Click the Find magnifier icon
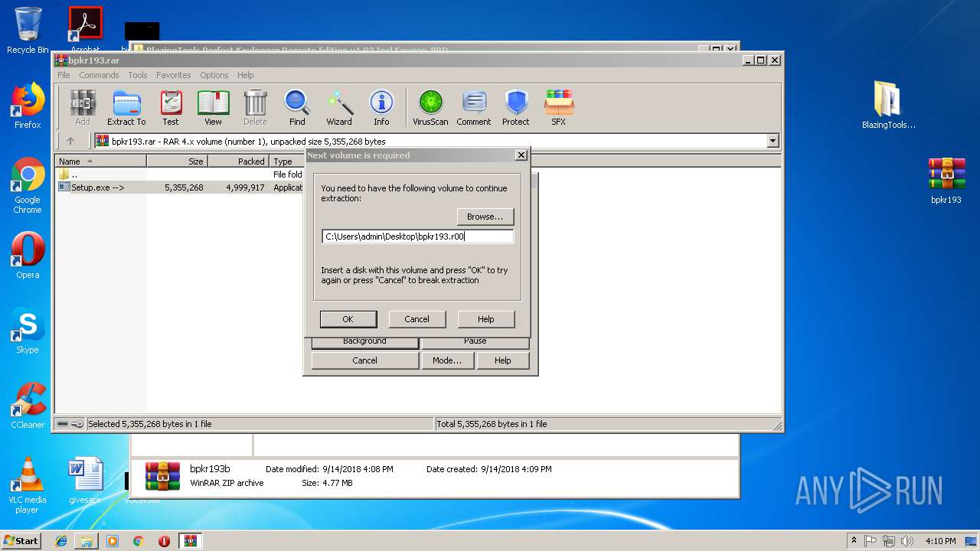Screen dimensions: 980x551 click(297, 107)
